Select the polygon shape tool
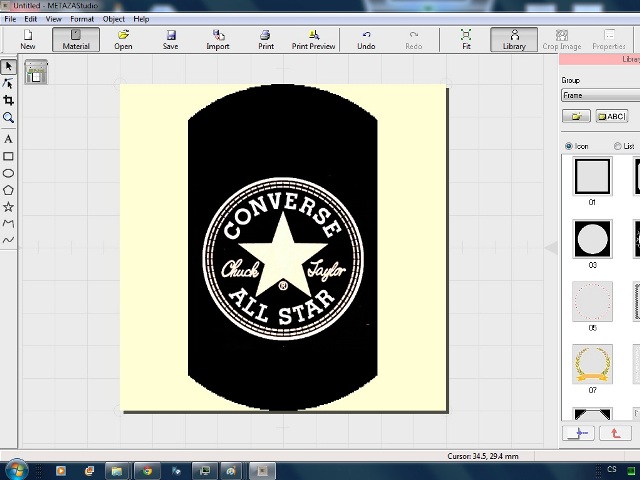 (8, 190)
